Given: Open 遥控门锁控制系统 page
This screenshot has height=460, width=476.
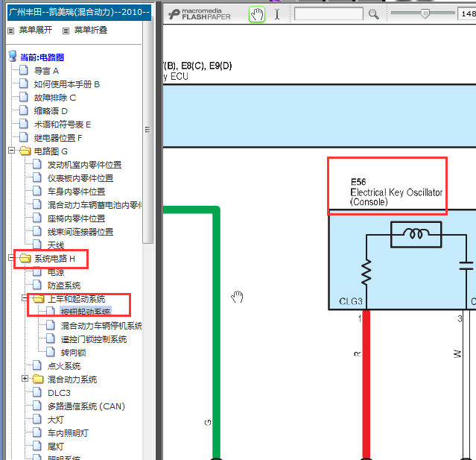Looking at the screenshot, I should 94,339.
